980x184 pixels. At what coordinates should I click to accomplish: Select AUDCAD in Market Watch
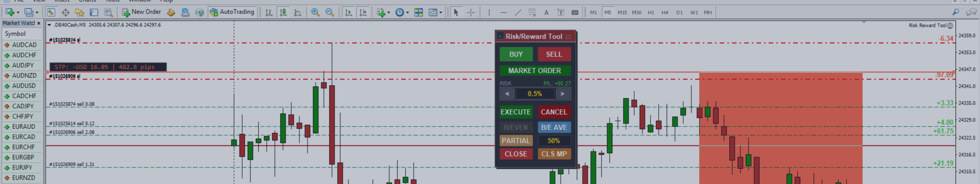[x=21, y=45]
